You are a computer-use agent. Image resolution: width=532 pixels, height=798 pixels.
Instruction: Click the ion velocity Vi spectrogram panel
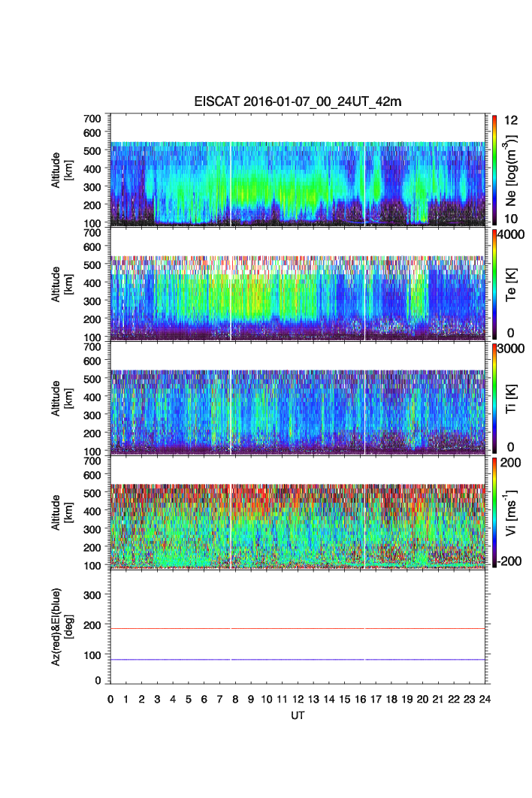coord(298,512)
